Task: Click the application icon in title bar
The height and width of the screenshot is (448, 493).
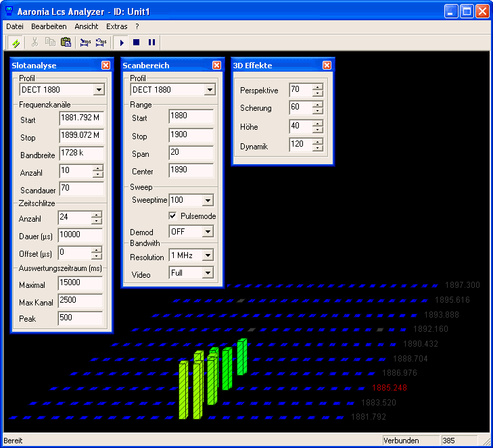Action: coord(9,11)
